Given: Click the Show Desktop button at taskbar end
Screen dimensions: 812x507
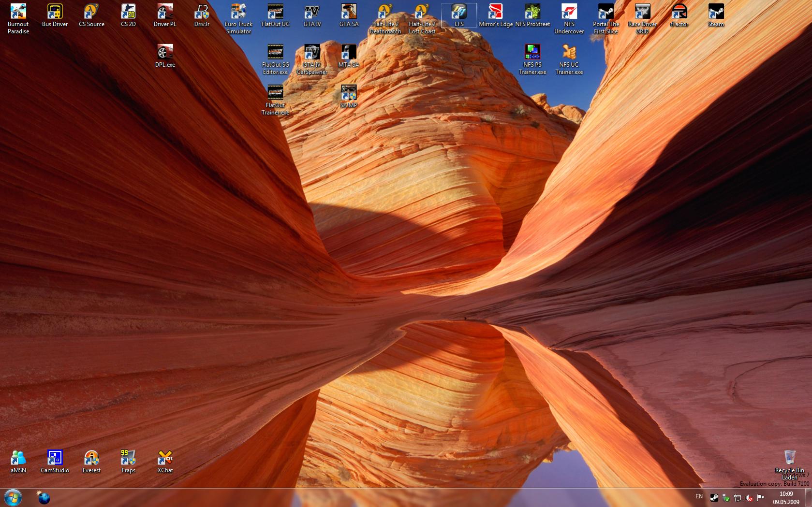Looking at the screenshot, I should [x=808, y=498].
